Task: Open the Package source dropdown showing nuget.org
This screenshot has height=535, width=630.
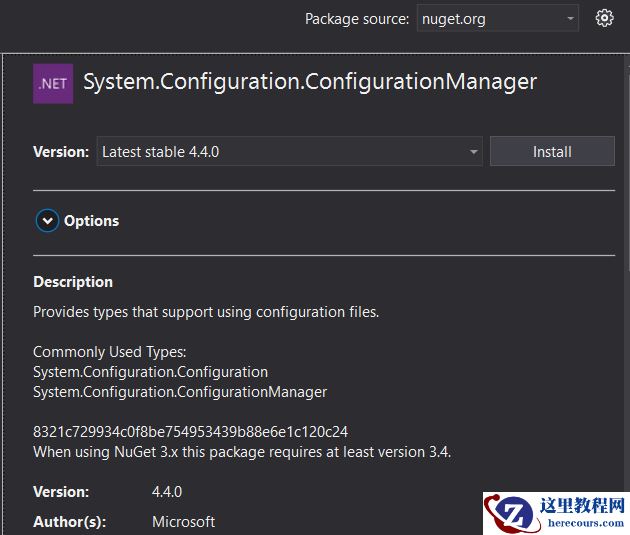Action: coord(497,18)
